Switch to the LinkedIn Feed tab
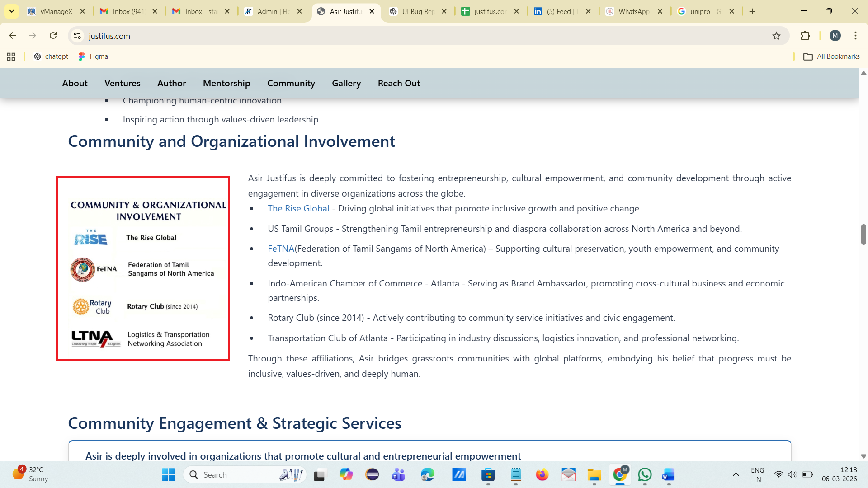 tap(558, 11)
